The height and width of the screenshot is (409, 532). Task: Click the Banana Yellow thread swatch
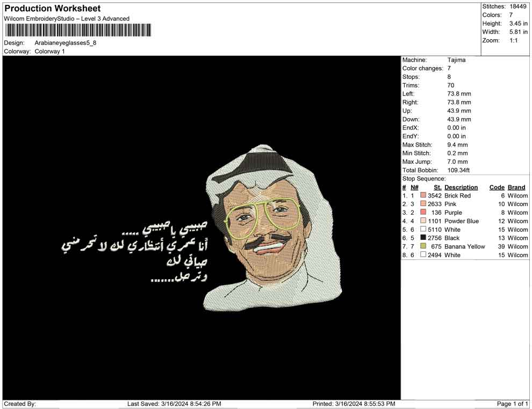click(423, 246)
